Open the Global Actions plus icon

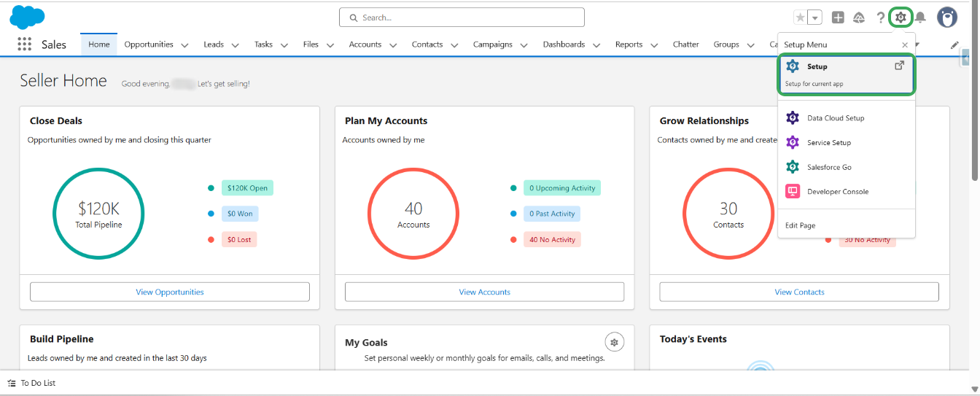[839, 18]
